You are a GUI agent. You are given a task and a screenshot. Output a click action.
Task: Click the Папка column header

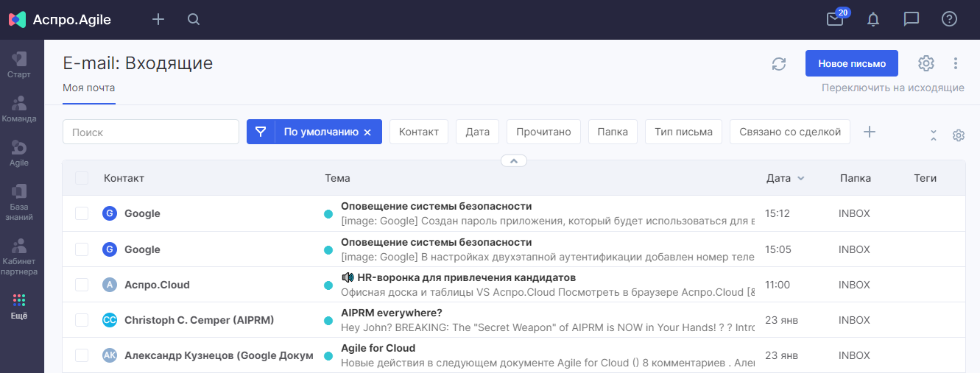click(856, 178)
